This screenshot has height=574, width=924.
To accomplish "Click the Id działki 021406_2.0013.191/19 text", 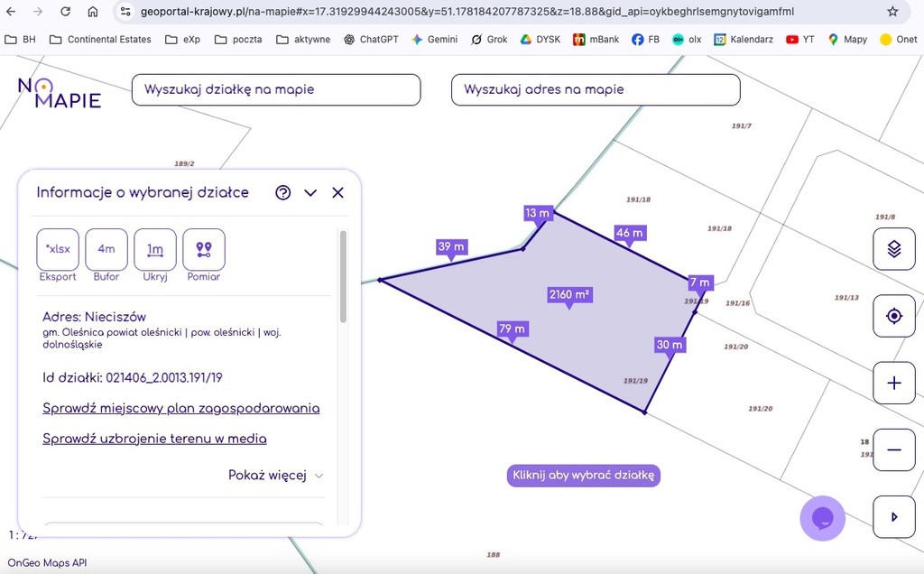I will 133,378.
